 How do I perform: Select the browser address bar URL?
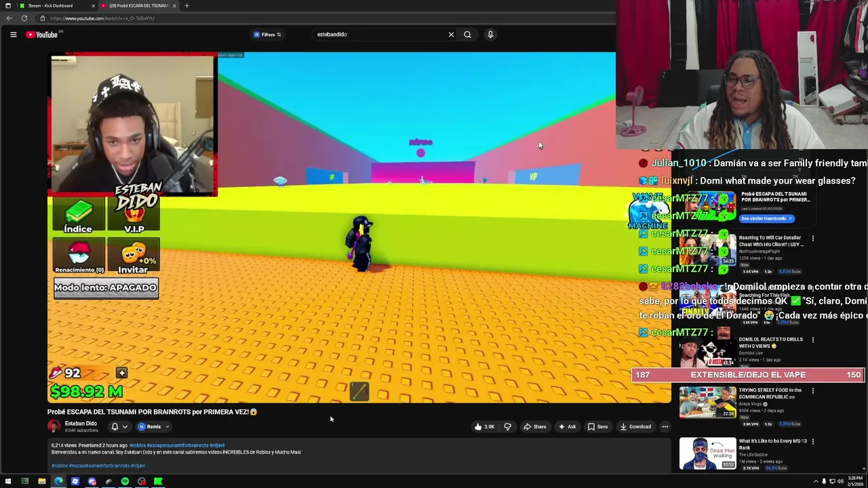pyautogui.click(x=102, y=18)
